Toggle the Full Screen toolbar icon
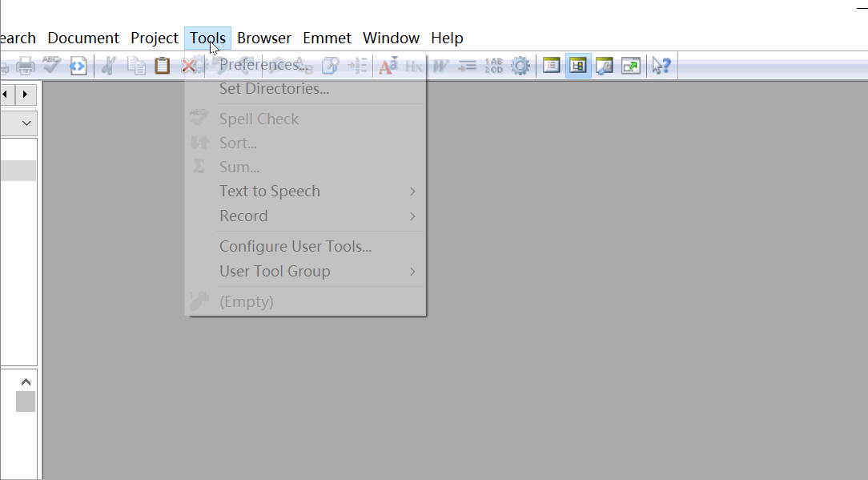Image resolution: width=868 pixels, height=480 pixels. [x=631, y=66]
